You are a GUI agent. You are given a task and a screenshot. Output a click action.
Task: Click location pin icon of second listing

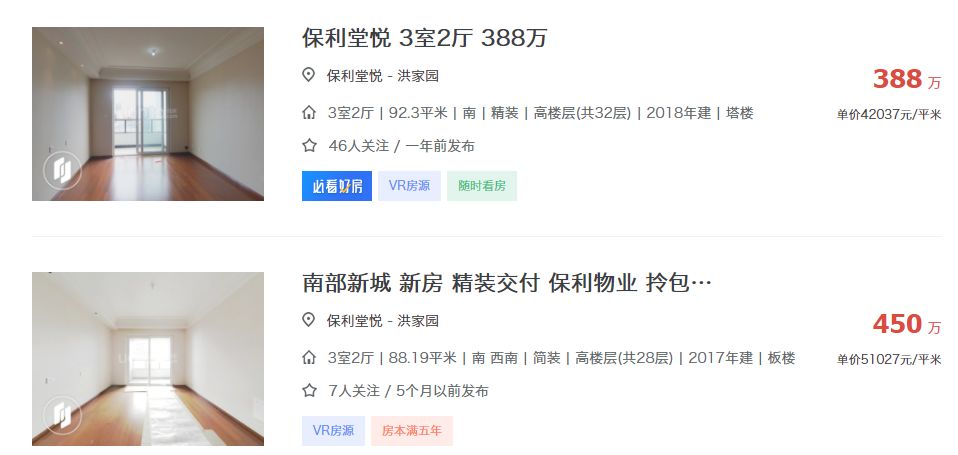click(309, 320)
